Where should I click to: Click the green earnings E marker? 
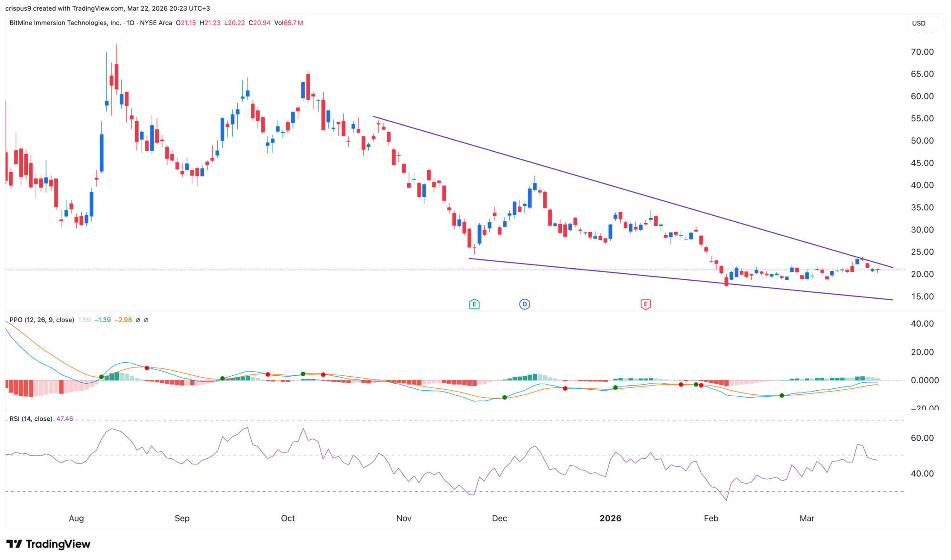[474, 304]
